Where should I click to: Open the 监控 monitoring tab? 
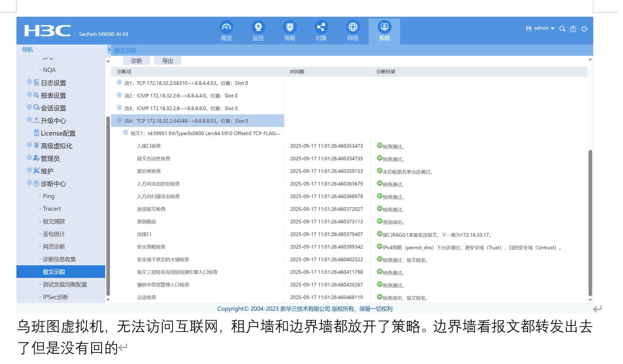258,31
